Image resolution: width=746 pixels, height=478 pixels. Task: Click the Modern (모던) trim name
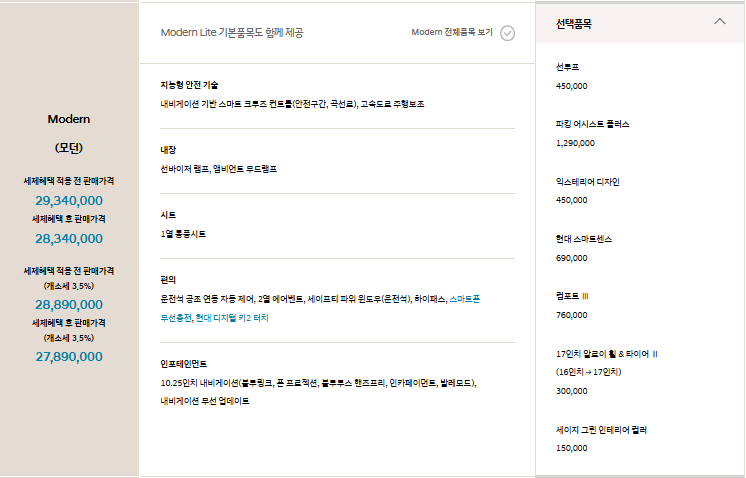pyautogui.click(x=69, y=133)
